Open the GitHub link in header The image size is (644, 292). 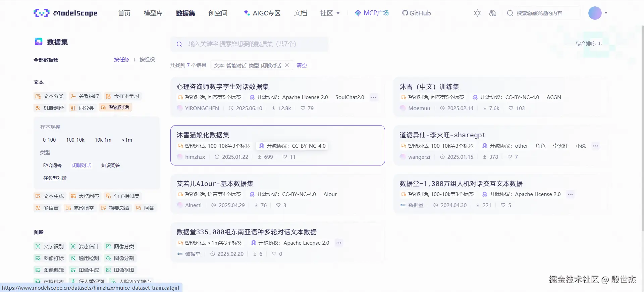click(416, 13)
